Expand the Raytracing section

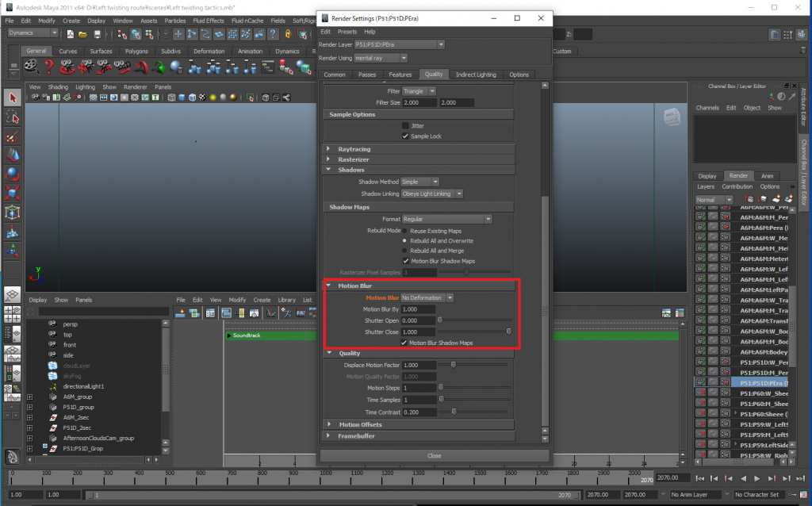click(328, 148)
